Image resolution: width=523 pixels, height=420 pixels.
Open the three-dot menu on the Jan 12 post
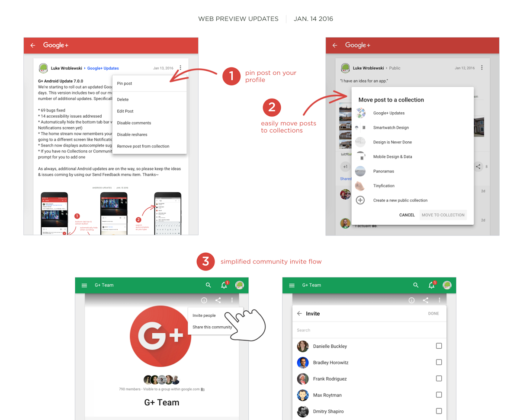(x=482, y=68)
